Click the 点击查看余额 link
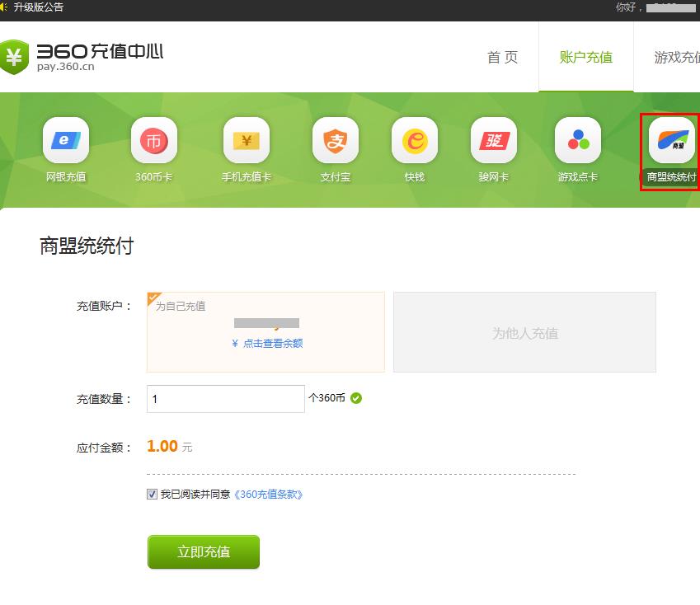This screenshot has height=605, width=700. coord(272,344)
